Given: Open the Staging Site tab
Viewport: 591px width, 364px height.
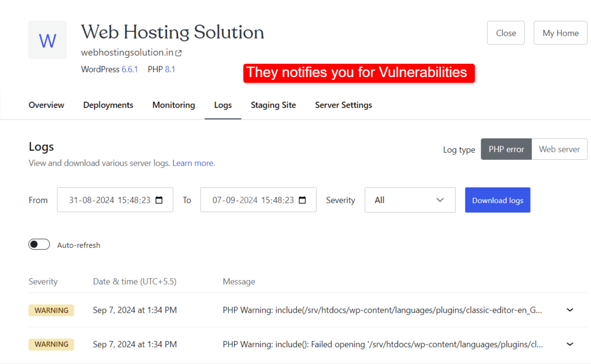Looking at the screenshot, I should click(x=273, y=105).
